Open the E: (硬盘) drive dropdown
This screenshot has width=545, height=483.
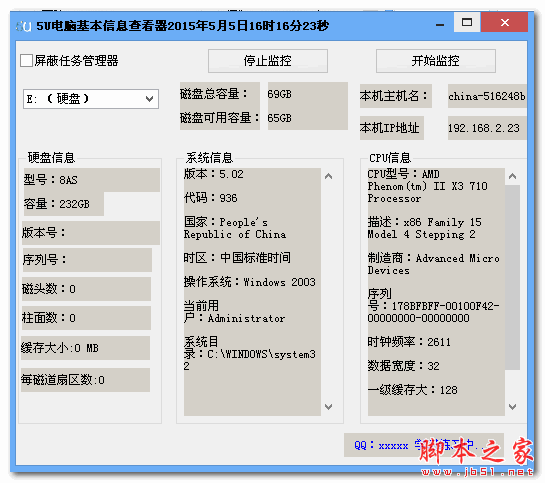point(91,99)
